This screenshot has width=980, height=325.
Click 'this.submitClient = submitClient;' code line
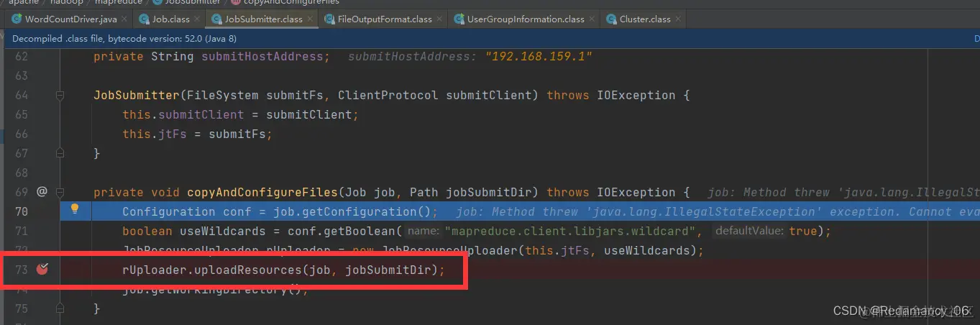pos(240,114)
